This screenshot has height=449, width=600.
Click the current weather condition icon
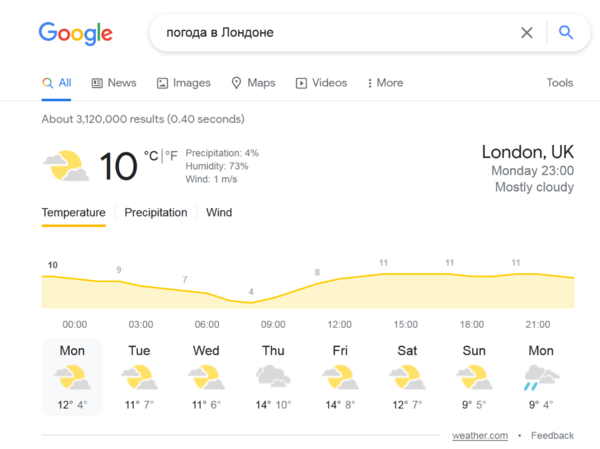coord(65,165)
